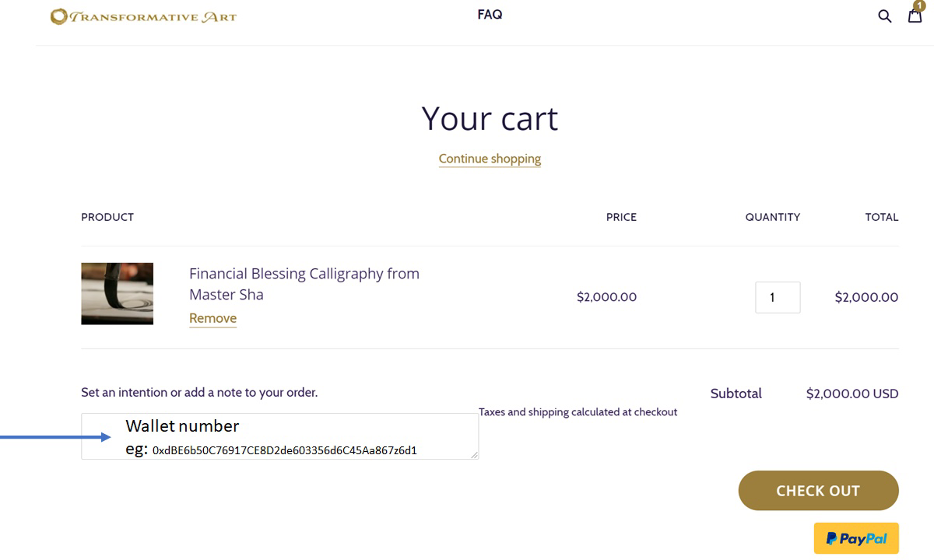Click the quantity input box
Screen dimensions: 934x560
point(778,297)
